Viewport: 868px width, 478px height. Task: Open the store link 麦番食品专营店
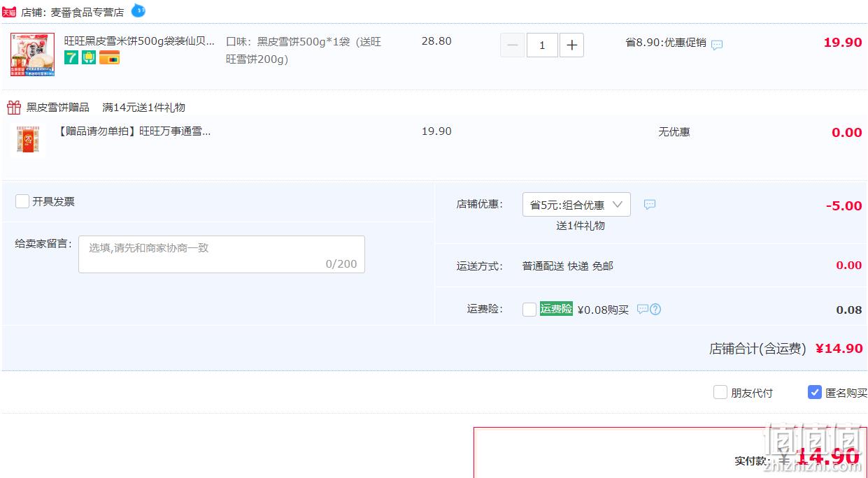(x=87, y=12)
